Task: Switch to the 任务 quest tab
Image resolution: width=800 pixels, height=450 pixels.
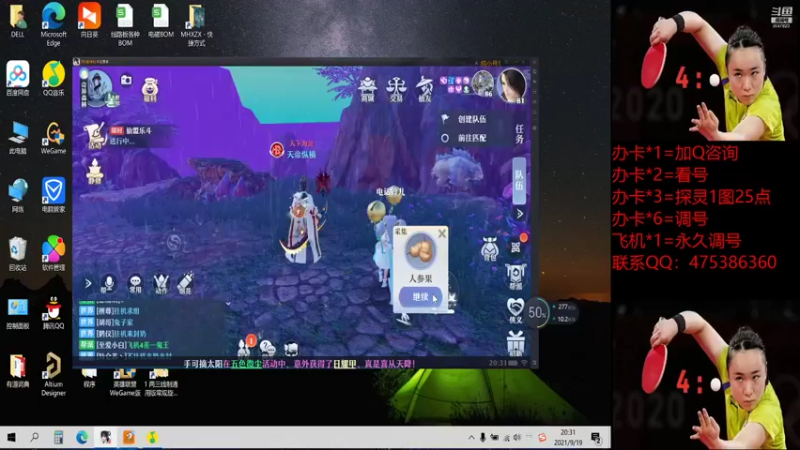Action: click(x=519, y=134)
